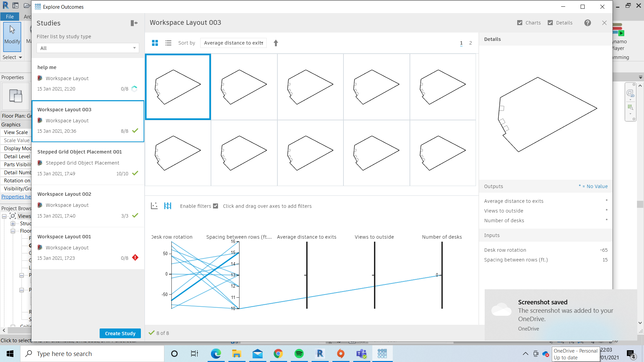Open the study type filter dropdown
644x362 pixels.
[x=87, y=48]
